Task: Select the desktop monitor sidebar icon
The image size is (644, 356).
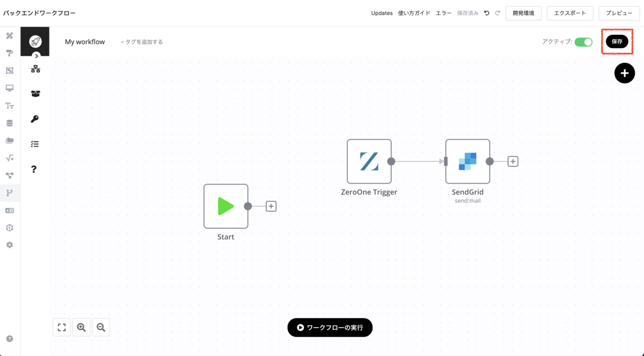Action: pyautogui.click(x=10, y=88)
